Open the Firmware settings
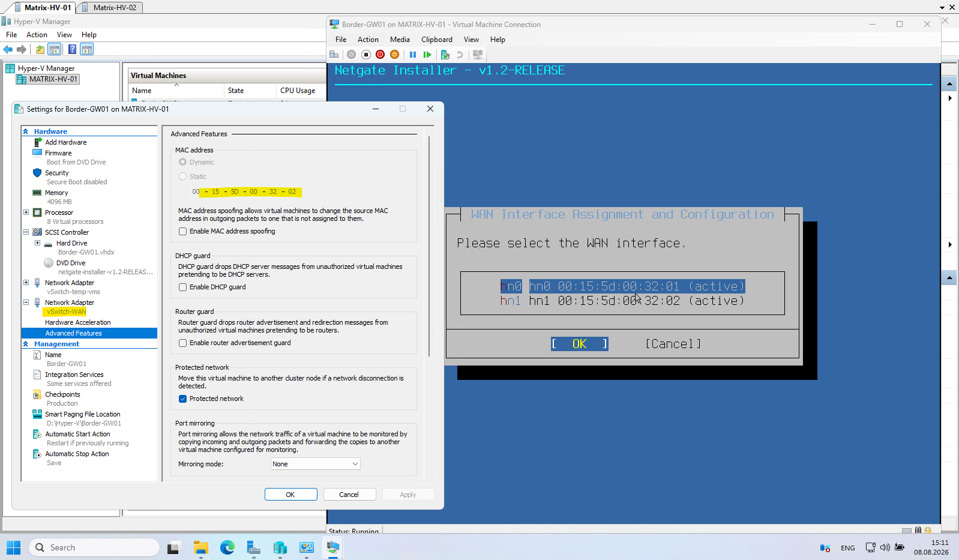 tap(58, 153)
